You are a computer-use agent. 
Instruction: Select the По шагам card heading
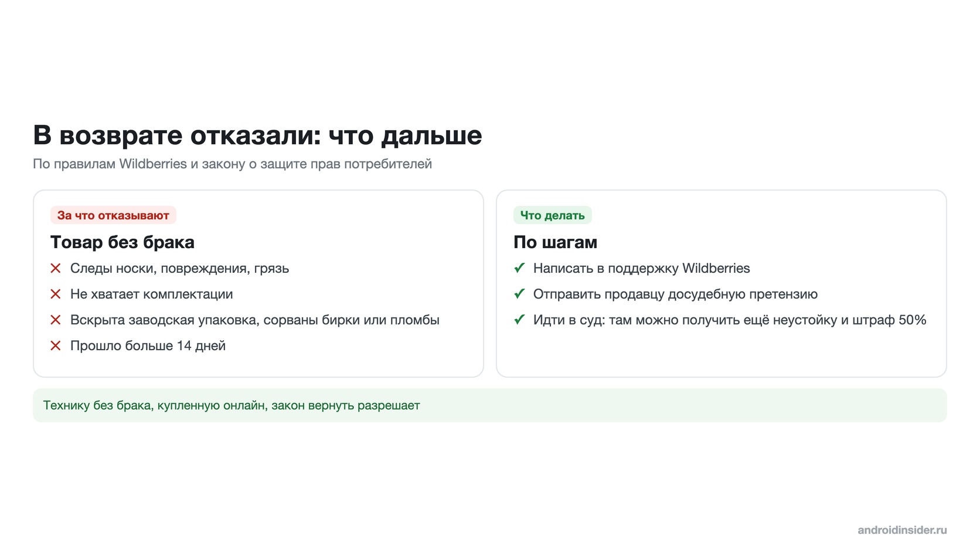tap(555, 242)
